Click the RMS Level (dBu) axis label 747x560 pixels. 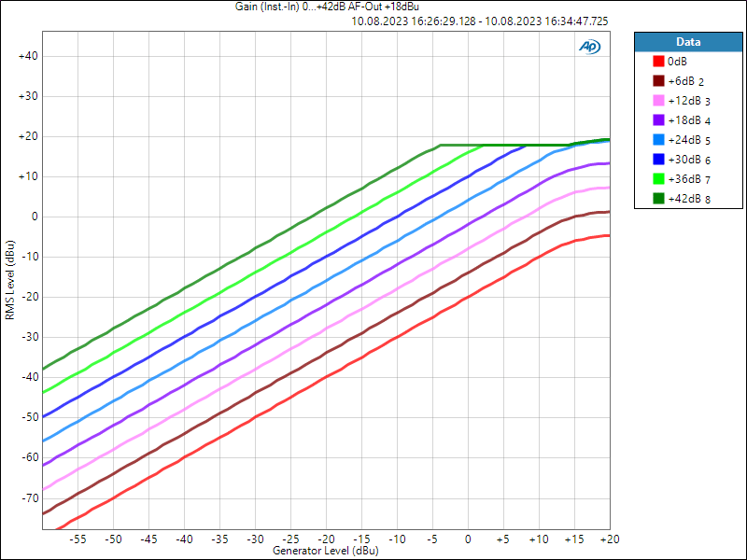click(x=9, y=280)
